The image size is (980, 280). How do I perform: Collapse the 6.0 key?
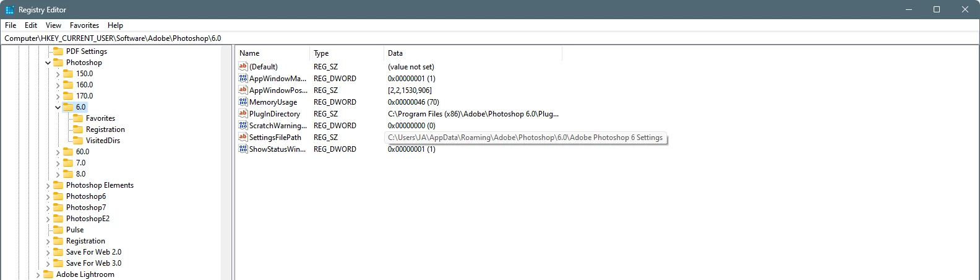58,107
